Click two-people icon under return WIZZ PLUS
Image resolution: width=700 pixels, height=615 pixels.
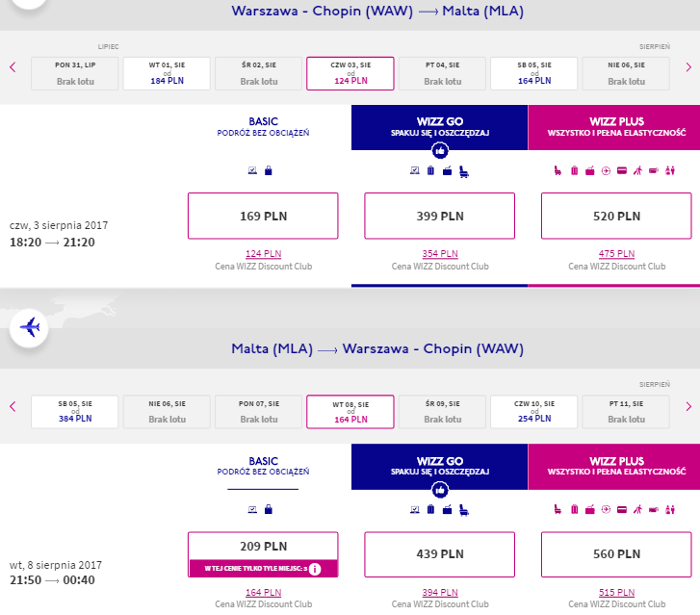(x=670, y=509)
